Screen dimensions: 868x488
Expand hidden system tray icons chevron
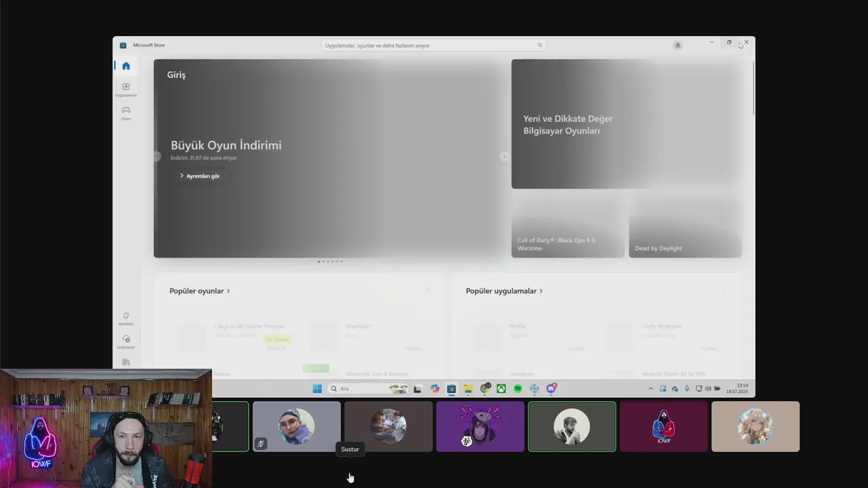tap(651, 389)
